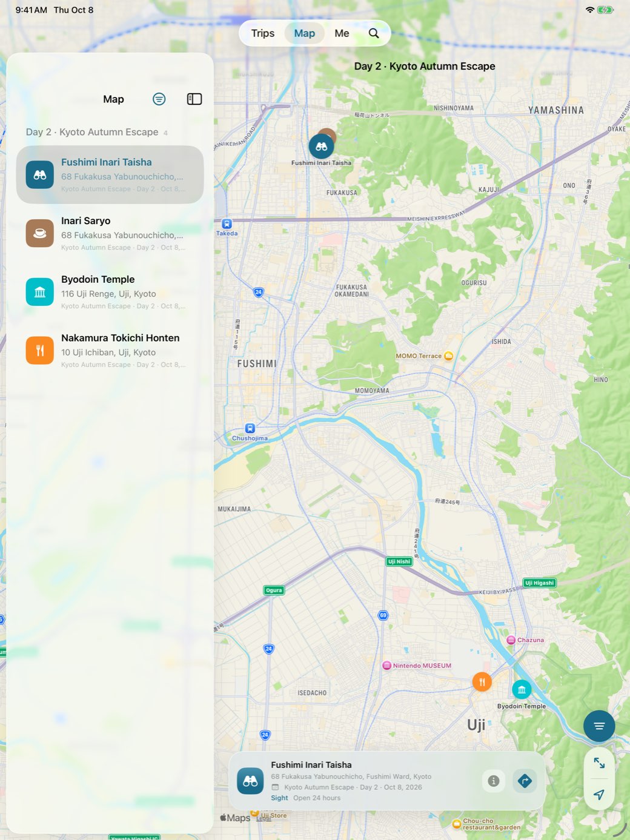
Task: Tap the Uji city label on map
Action: (476, 725)
